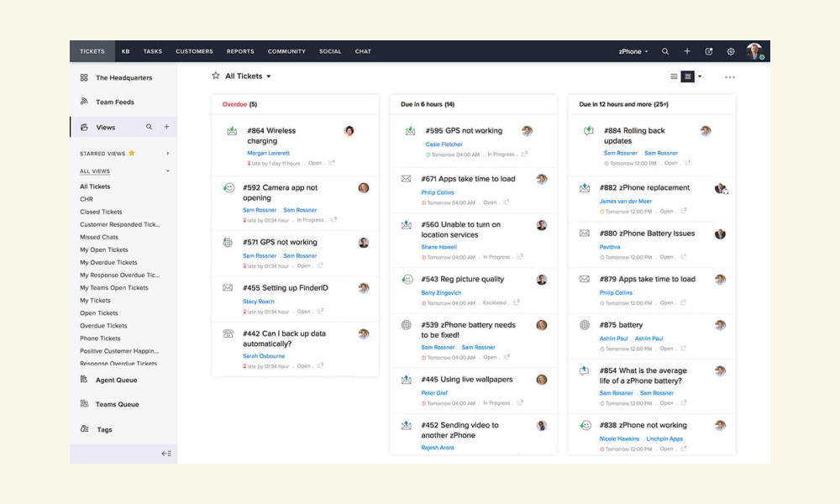Image resolution: width=840 pixels, height=504 pixels.
Task: Open contact Barry Zingovich link
Action: point(441,293)
